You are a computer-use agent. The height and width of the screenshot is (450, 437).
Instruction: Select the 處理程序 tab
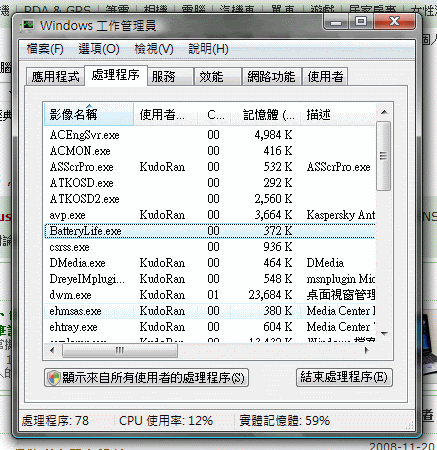click(116, 75)
